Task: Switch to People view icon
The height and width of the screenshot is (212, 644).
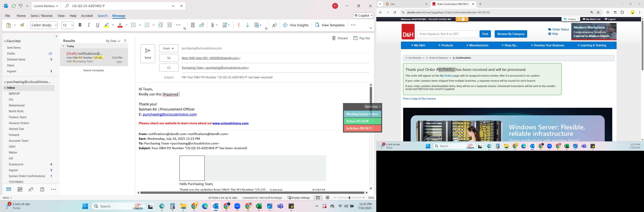Action: [x=31, y=189]
